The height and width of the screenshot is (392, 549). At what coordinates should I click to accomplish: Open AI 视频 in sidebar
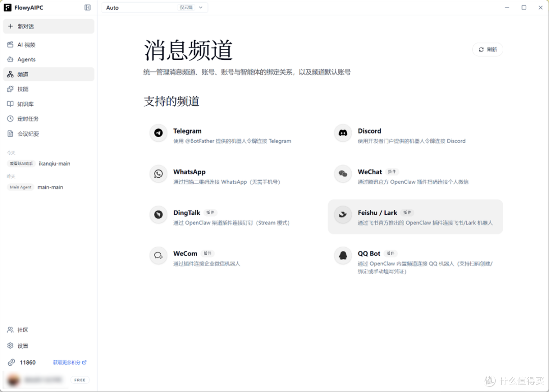coord(49,45)
